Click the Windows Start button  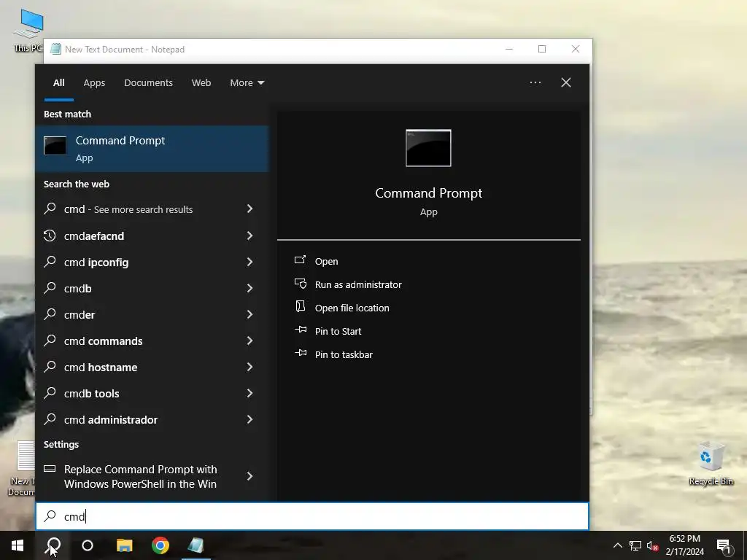click(18, 545)
